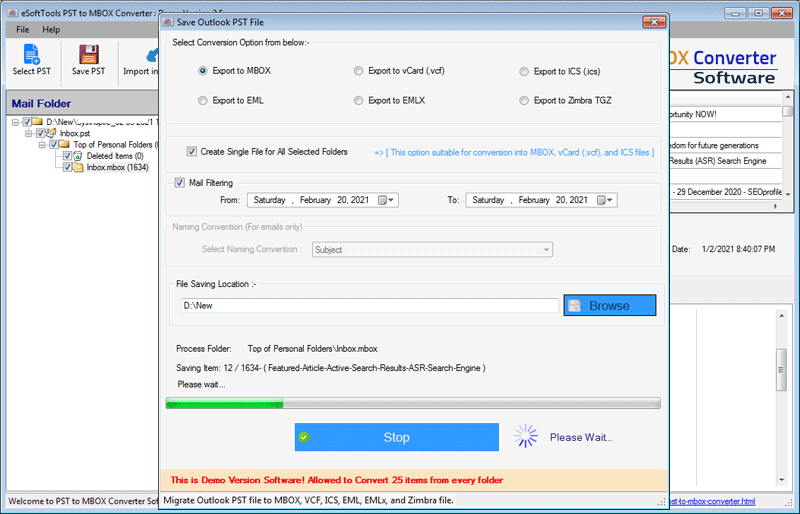
Task: Toggle the Top of Personal Folders checkbox
Action: click(x=54, y=145)
